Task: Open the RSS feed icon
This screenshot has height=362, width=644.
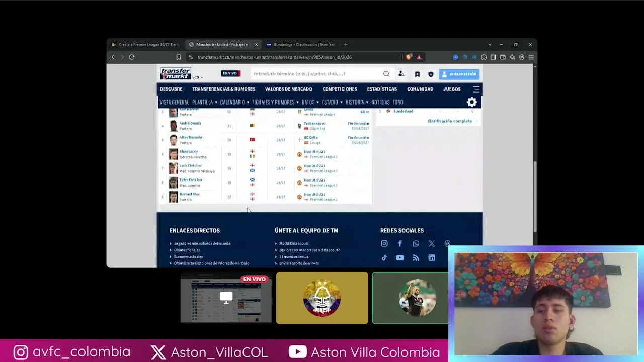Action: (x=416, y=258)
